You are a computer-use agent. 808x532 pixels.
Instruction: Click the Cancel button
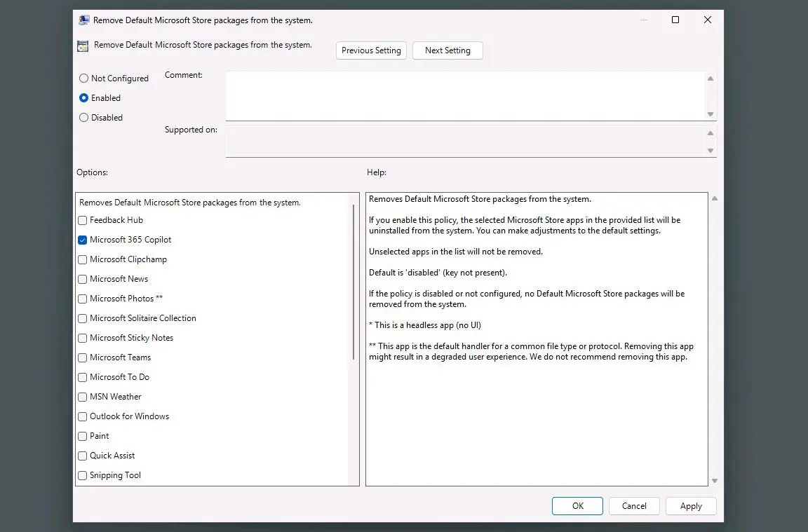pos(634,506)
